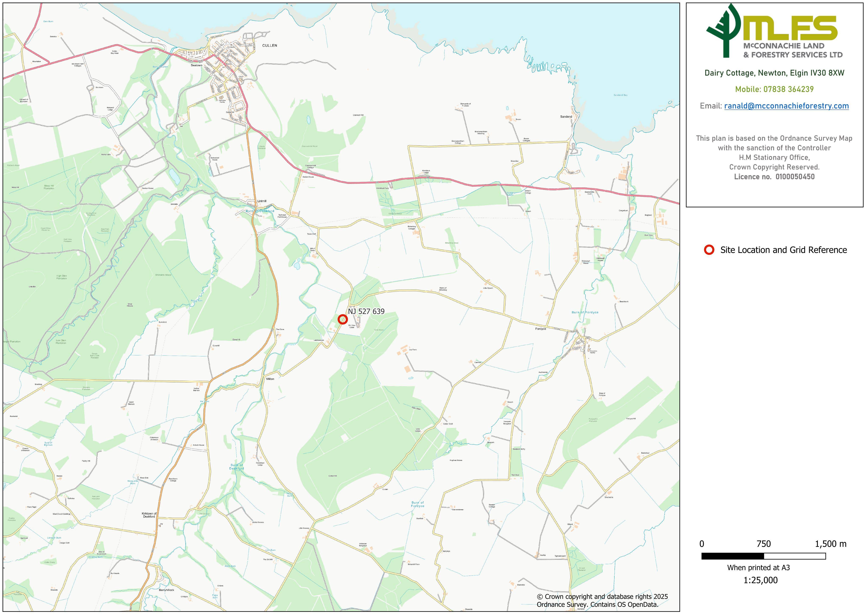
Task: Click the 'Mains of Birkenbog' label
Action: (443, 289)
